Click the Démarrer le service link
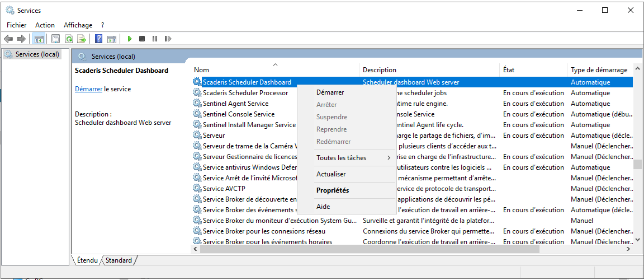 tap(88, 89)
